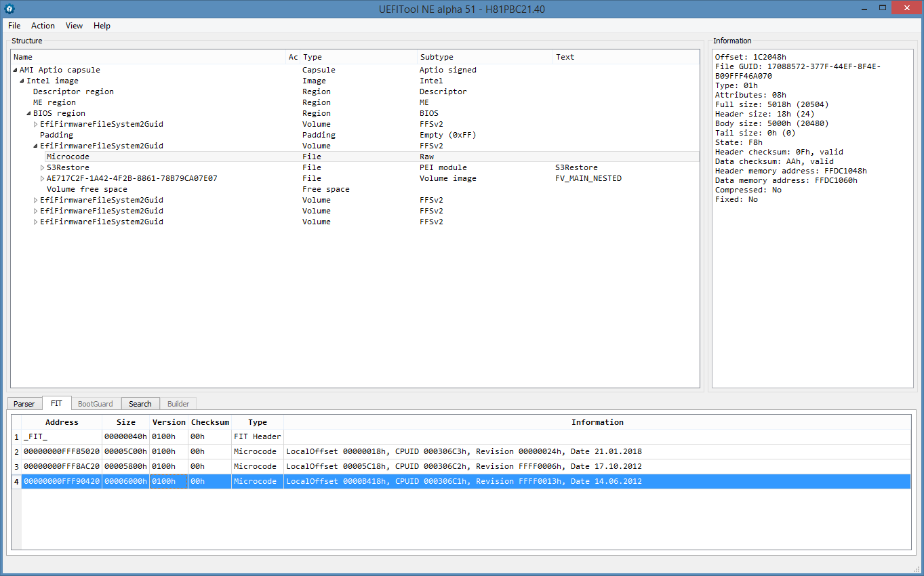Viewport: 924px width, 576px height.
Task: Click address cell 00000000FFF85020h
Action: (62, 451)
